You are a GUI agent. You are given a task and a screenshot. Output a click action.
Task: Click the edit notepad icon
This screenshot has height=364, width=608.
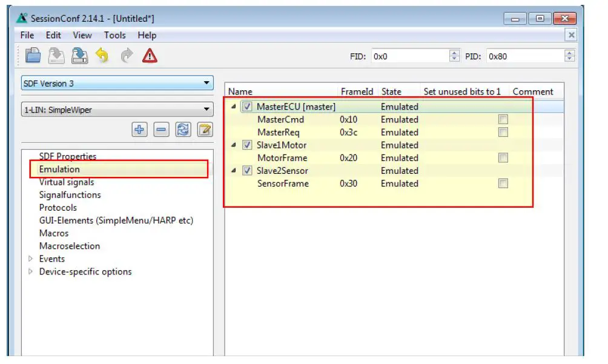pos(205,129)
